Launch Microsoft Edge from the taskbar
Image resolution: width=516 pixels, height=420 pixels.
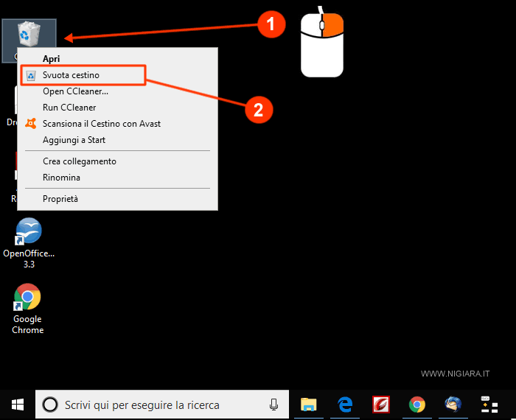click(344, 405)
